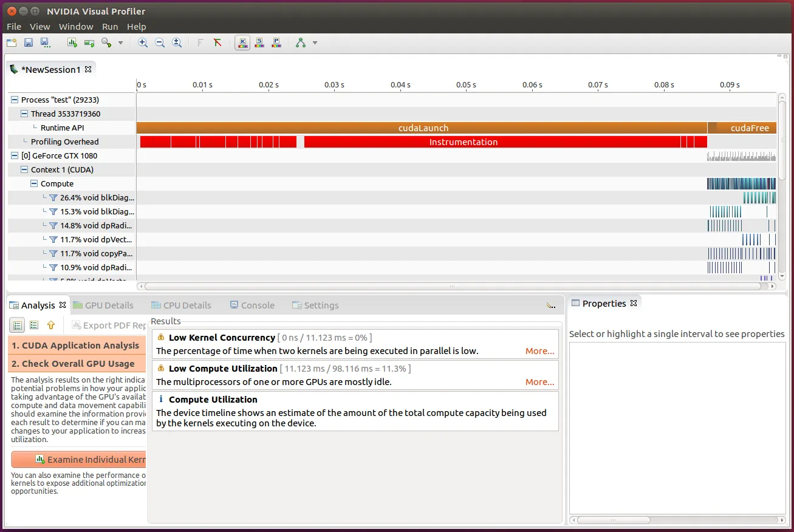Click the filter icon on 11.7% dpVect row
This screenshot has height=532, width=794.
click(53, 239)
